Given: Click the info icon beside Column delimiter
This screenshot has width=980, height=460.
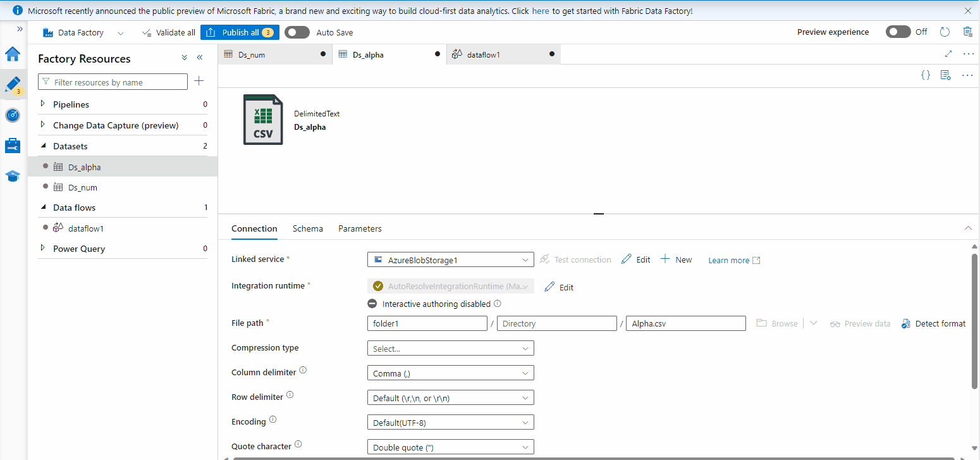Looking at the screenshot, I should (303, 370).
